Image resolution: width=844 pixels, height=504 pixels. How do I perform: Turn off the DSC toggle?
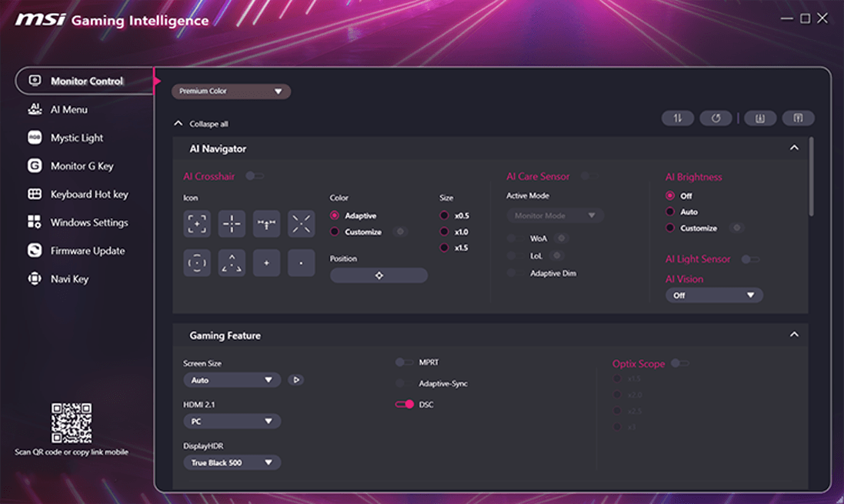coord(404,403)
